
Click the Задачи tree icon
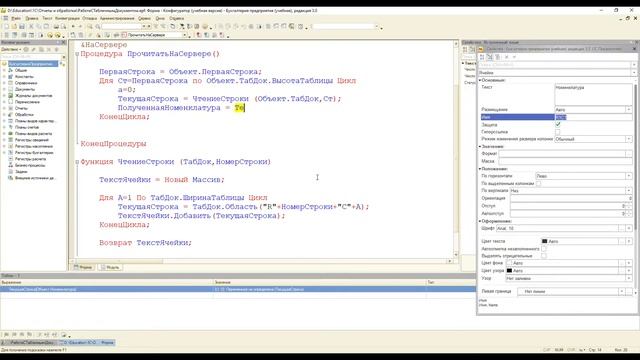tap(11, 171)
